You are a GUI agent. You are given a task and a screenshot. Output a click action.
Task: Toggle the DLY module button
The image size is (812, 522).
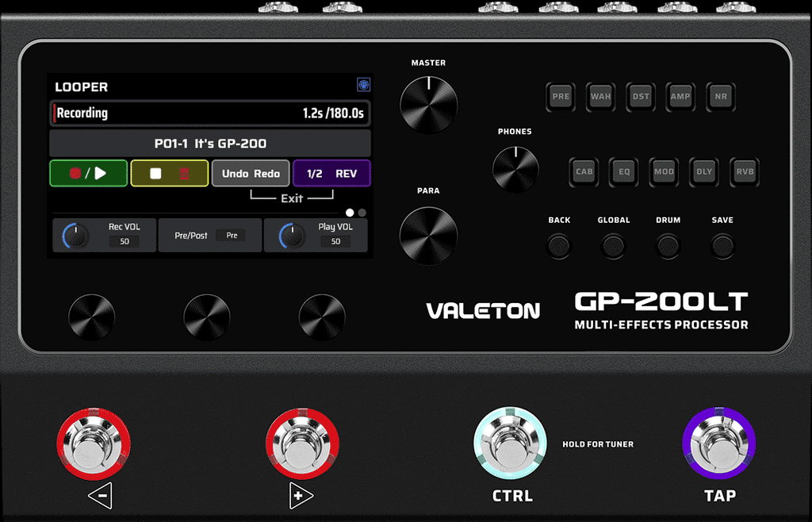pos(704,172)
